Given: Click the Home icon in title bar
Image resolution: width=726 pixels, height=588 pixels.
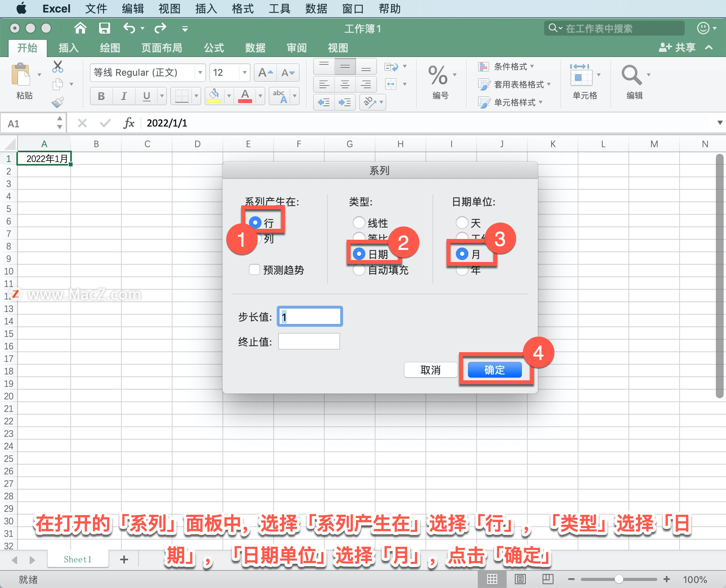Looking at the screenshot, I should point(80,28).
